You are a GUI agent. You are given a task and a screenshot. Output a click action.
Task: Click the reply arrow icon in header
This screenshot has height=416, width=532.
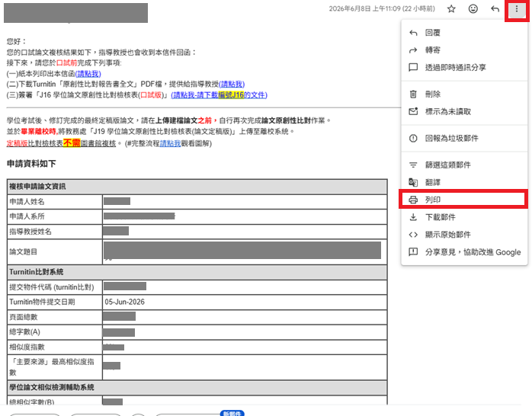495,9
